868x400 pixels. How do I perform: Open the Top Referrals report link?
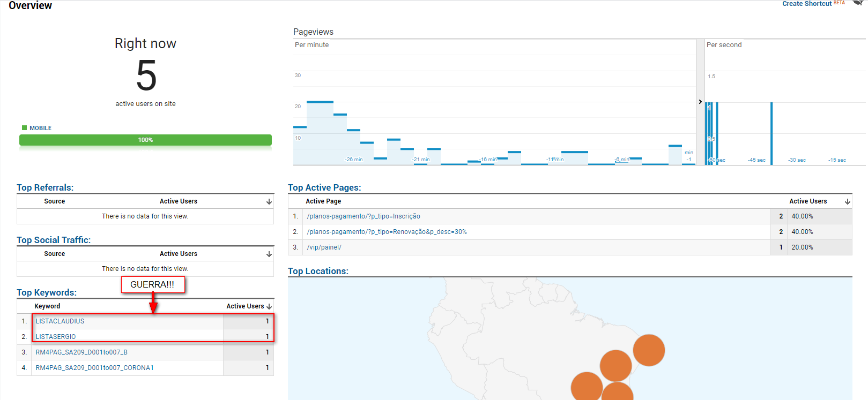(45, 188)
